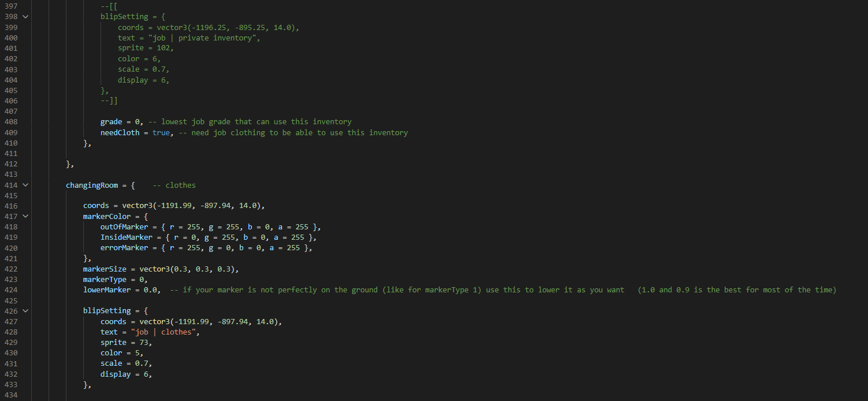Click line number 433 in the gutter
The height and width of the screenshot is (401, 868).
tap(10, 384)
